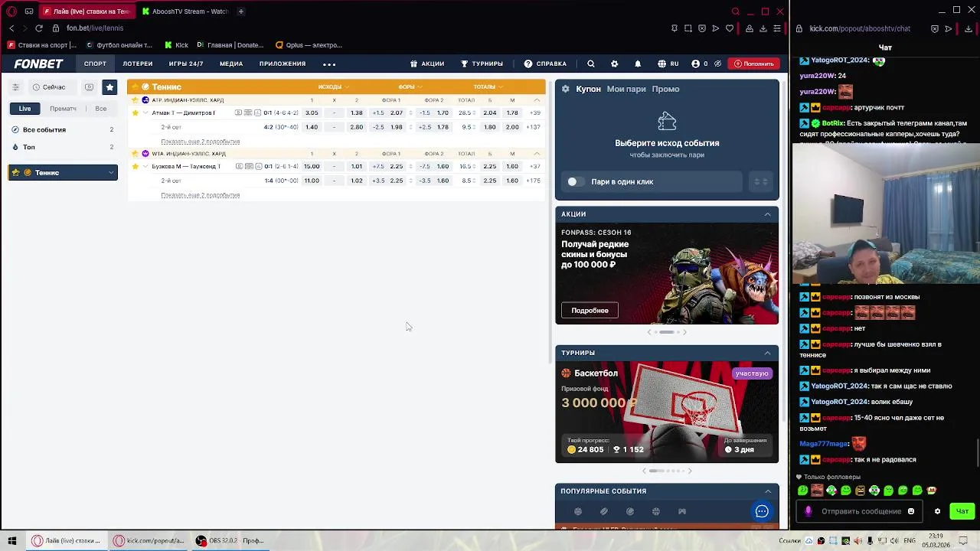Select the Прематч mode tab
The height and width of the screenshot is (551, 980).
pos(63,109)
